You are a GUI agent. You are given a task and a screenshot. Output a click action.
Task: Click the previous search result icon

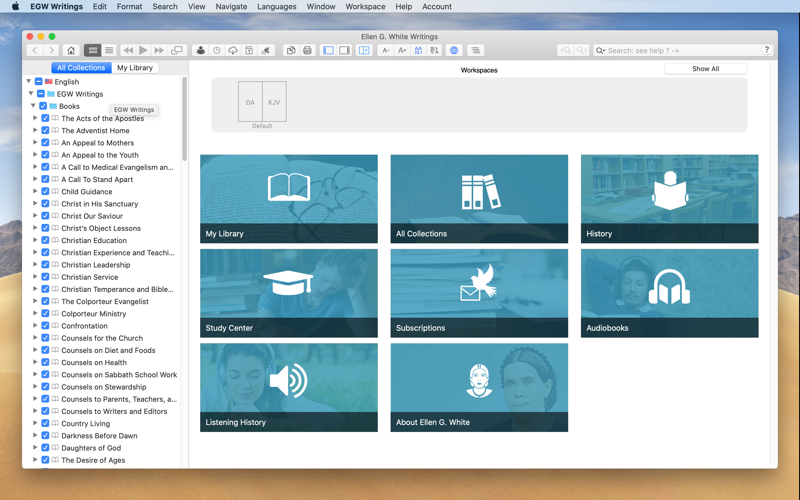coord(565,50)
